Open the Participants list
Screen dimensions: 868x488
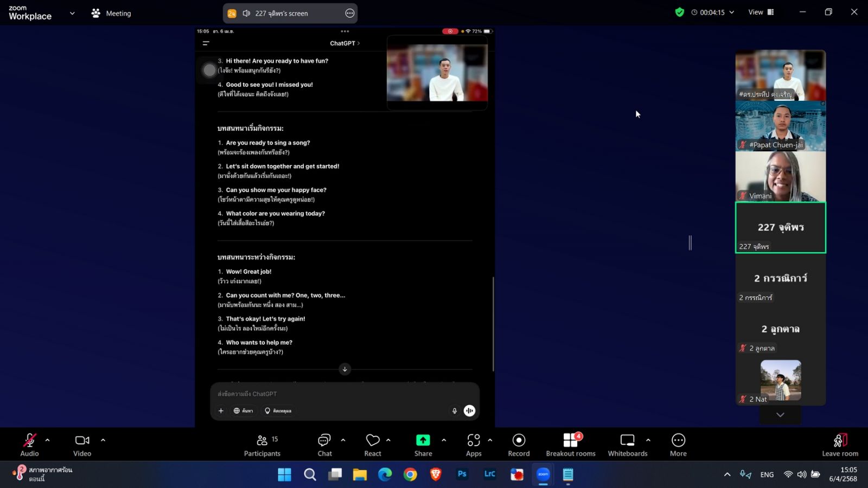pyautogui.click(x=262, y=445)
